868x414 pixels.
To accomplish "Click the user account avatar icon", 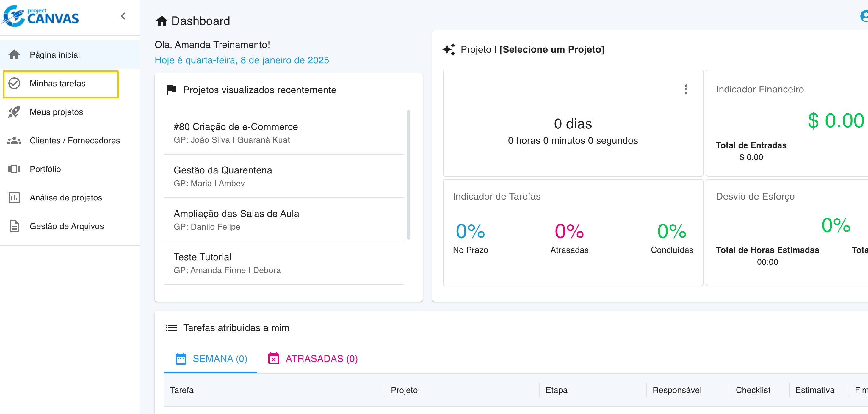I will [x=864, y=16].
